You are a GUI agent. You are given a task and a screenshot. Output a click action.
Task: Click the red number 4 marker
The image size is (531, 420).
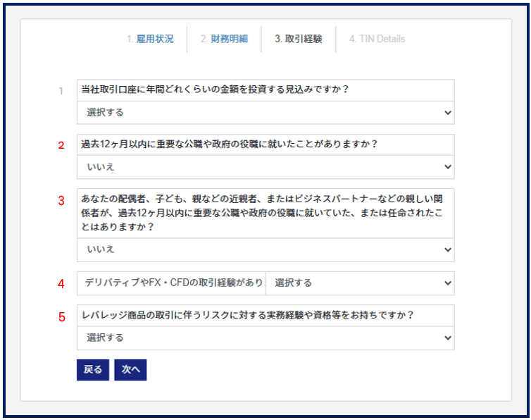coord(61,284)
